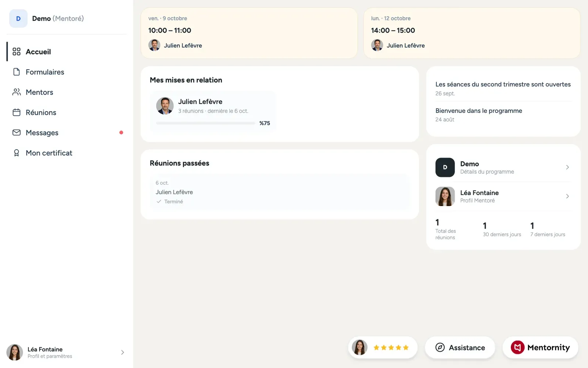Click the Terminé checkmark icon

tap(159, 202)
